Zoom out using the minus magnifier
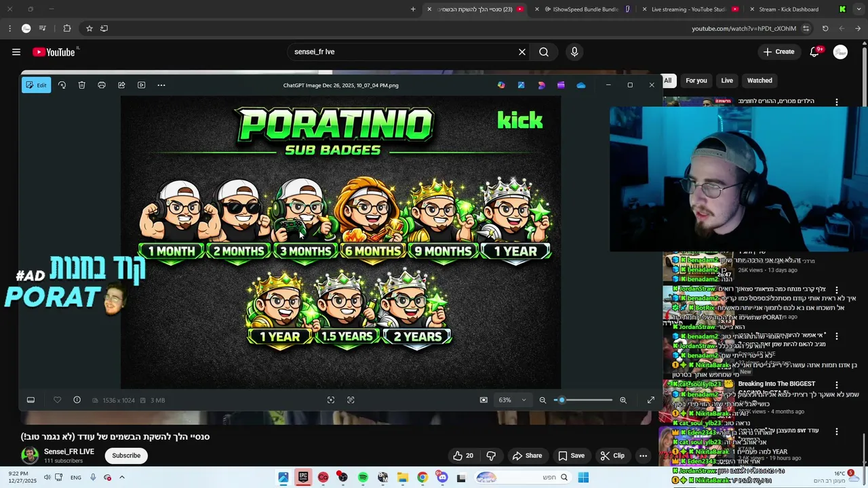868x488 pixels. tap(542, 400)
